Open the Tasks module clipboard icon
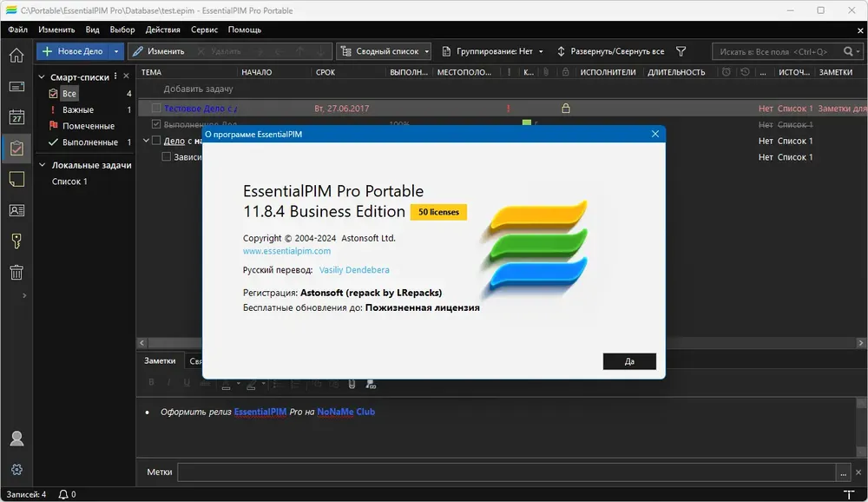 pos(16,148)
